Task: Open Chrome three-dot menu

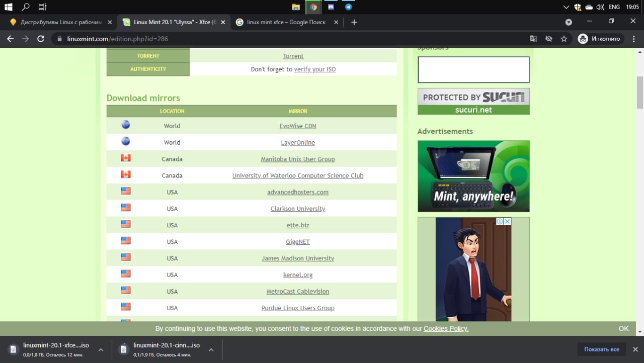Action: [633, 39]
